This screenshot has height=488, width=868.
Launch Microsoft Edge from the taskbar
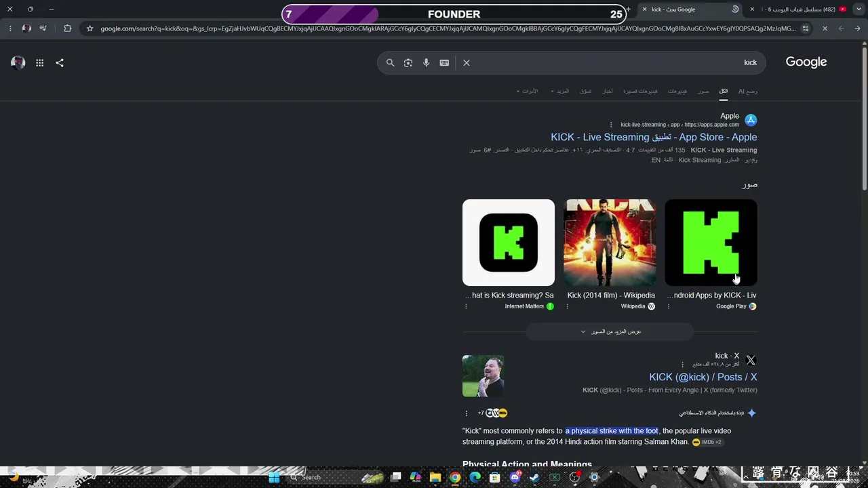coord(475,477)
